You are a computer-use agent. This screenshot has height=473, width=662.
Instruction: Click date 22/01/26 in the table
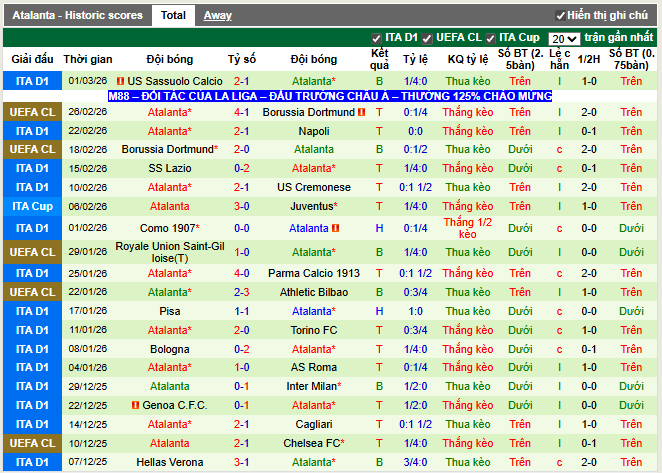click(x=88, y=292)
